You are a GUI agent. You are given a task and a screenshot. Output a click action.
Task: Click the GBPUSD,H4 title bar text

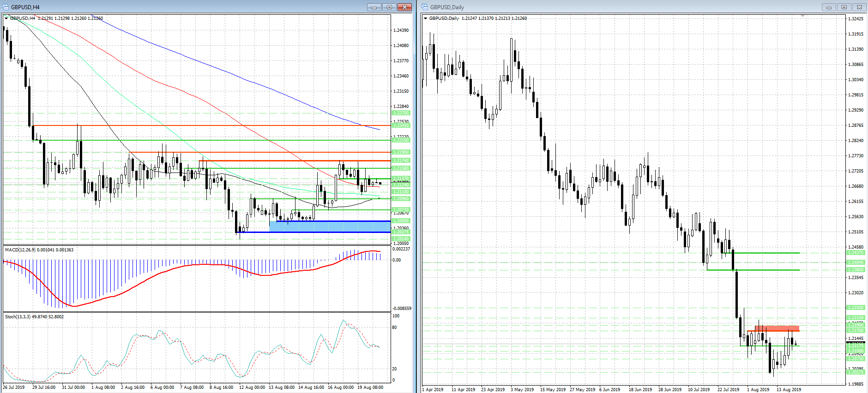point(25,7)
